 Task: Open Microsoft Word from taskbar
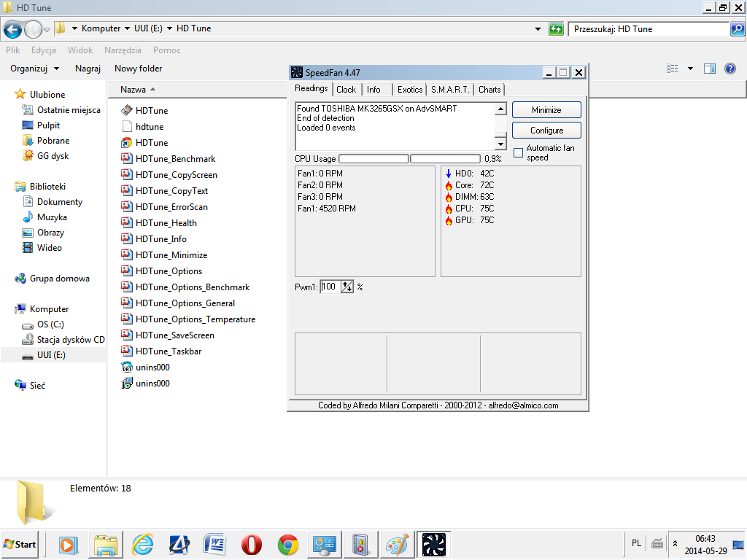tap(215, 545)
